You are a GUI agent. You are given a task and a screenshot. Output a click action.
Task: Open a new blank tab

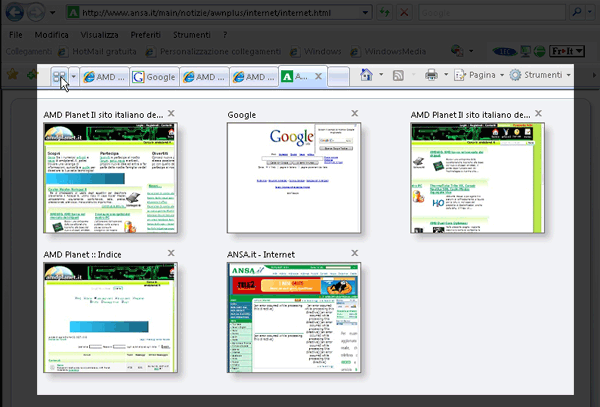(339, 77)
